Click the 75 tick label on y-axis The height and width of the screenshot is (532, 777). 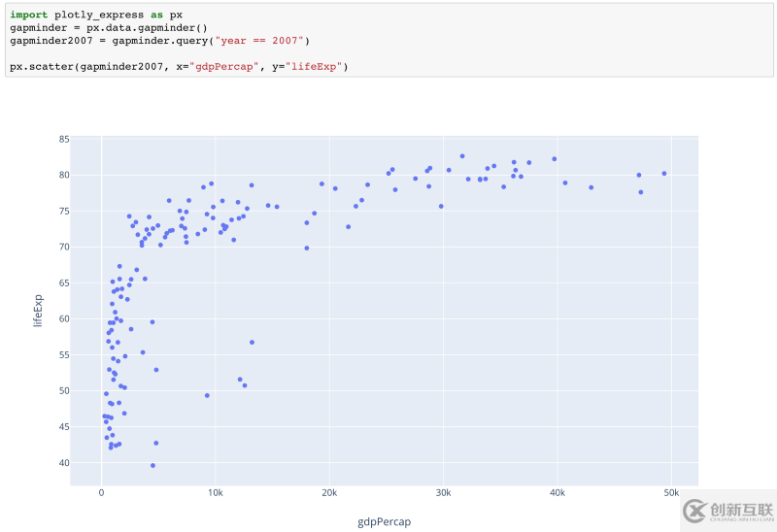pyautogui.click(x=64, y=211)
